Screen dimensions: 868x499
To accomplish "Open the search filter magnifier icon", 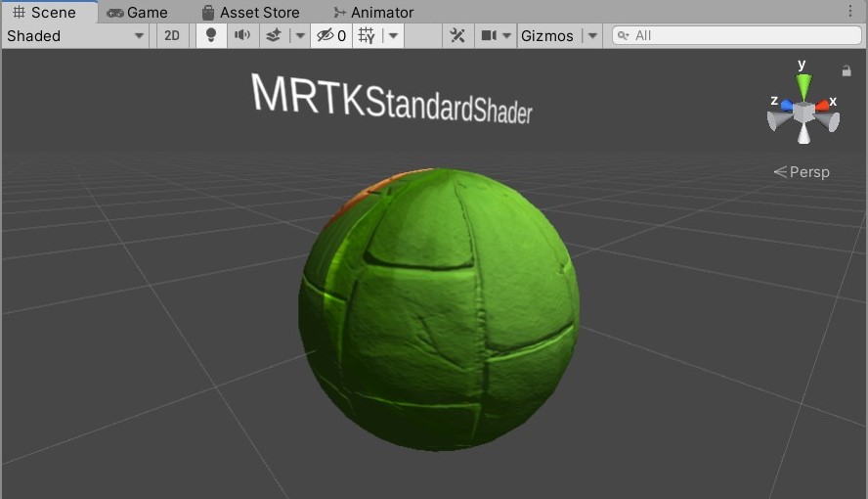I will (623, 36).
